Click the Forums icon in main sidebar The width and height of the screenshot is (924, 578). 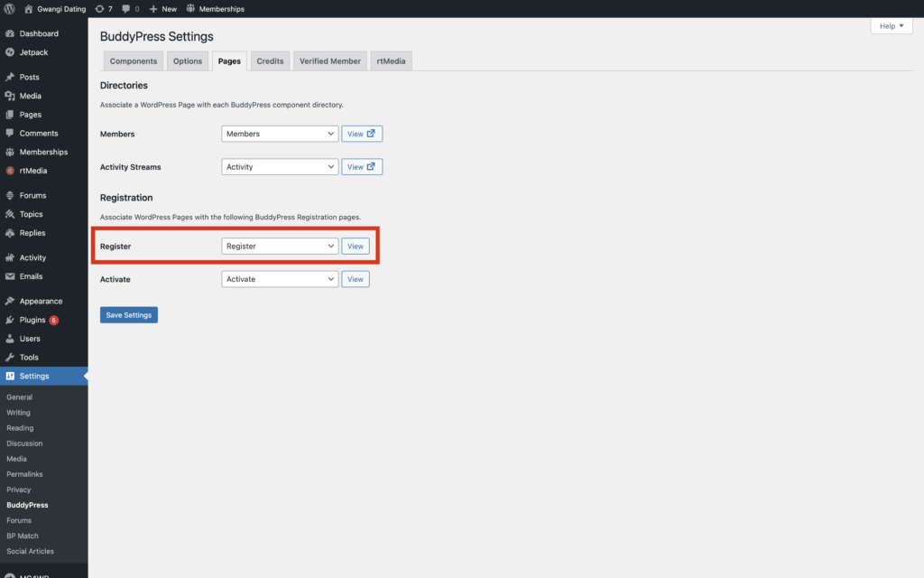point(10,195)
